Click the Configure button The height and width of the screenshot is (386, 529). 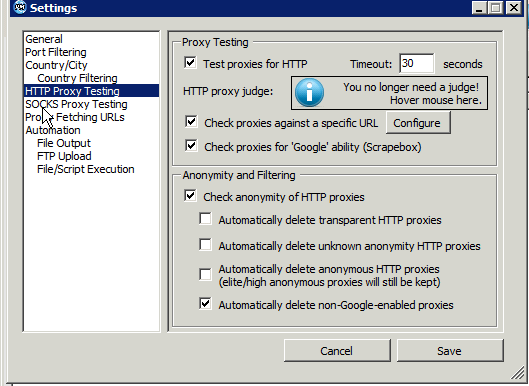(x=418, y=123)
